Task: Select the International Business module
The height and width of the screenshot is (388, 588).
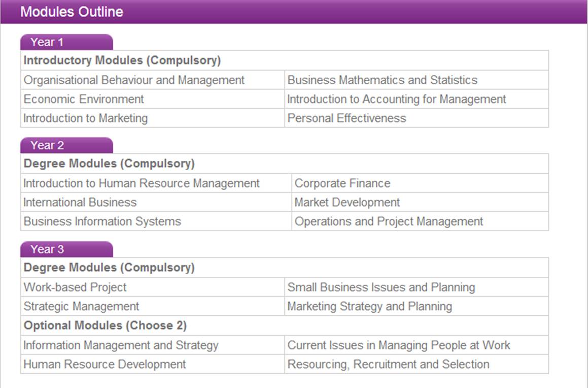Action: [80, 202]
